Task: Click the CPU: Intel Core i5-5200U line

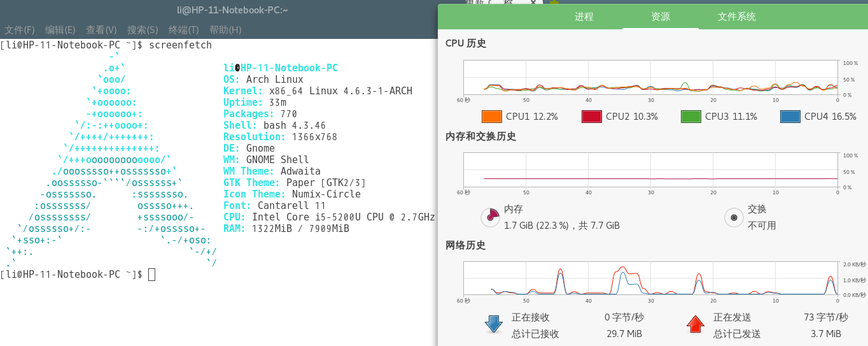Action: click(329, 217)
